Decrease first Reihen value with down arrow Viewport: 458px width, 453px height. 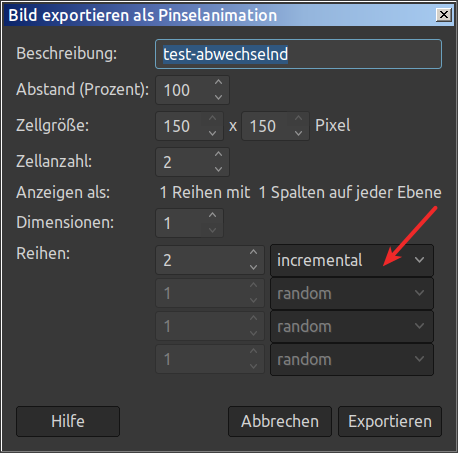[x=253, y=267]
